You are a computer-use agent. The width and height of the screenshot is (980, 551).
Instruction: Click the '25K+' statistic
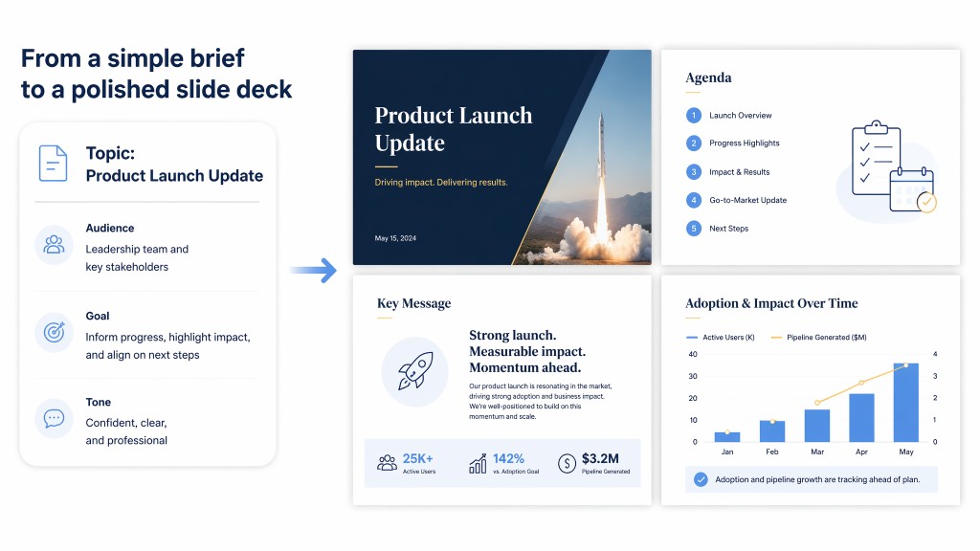(417, 458)
